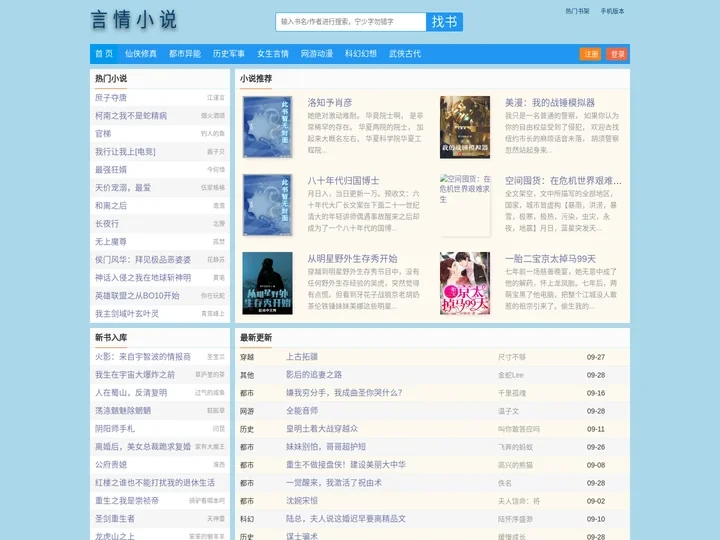Click the 找书 search button
This screenshot has width=720, height=540.
click(444, 22)
